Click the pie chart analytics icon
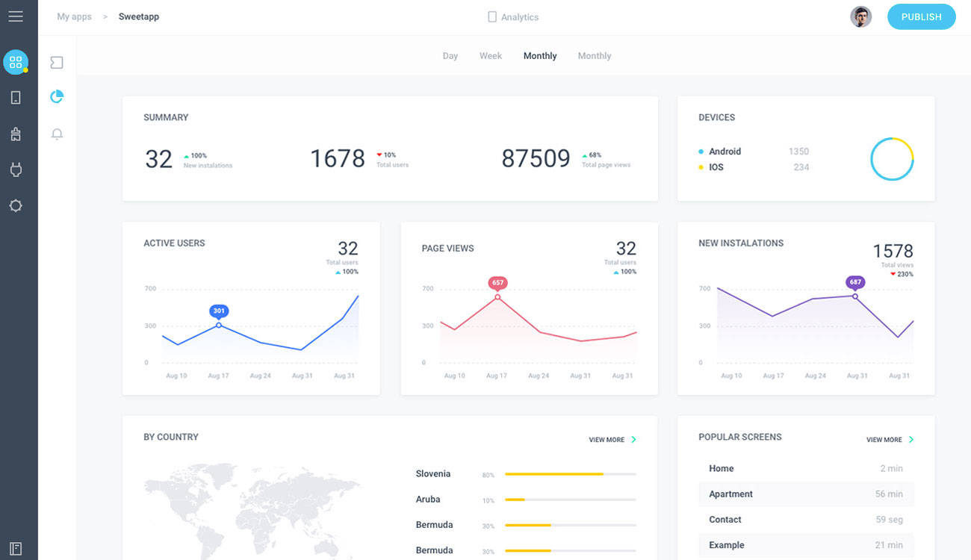971x560 pixels. click(57, 97)
